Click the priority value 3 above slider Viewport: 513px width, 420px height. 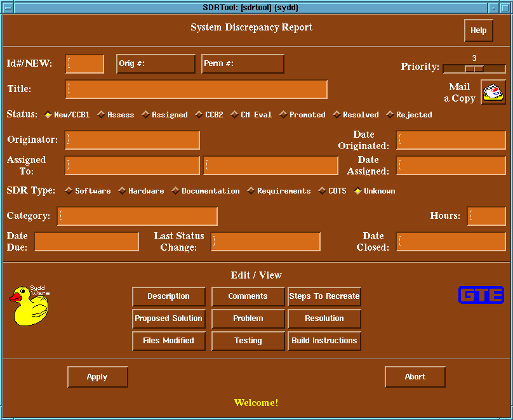click(x=474, y=58)
